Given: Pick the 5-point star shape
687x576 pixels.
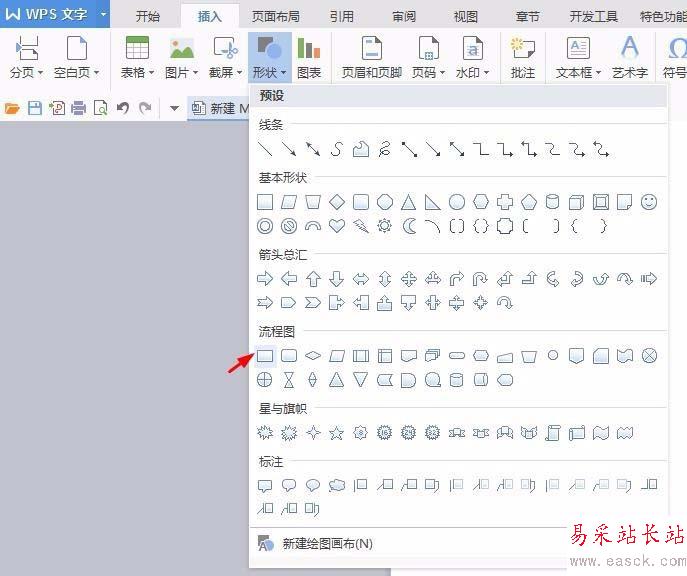Looking at the screenshot, I should tap(336, 433).
